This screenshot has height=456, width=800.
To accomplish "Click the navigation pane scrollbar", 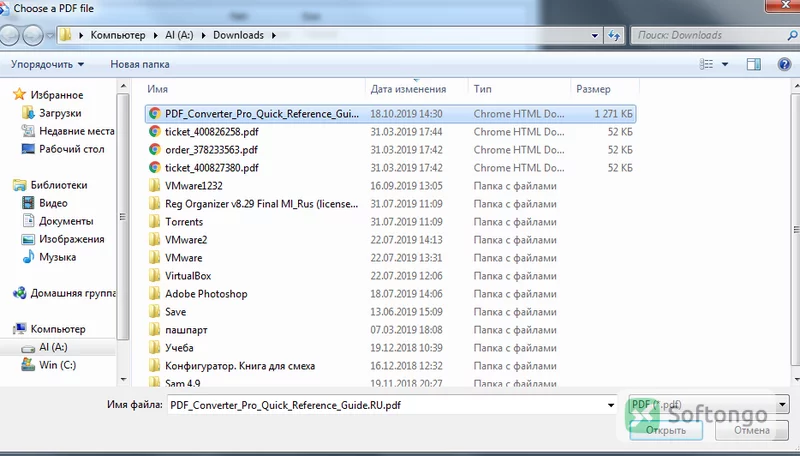I will (122, 216).
